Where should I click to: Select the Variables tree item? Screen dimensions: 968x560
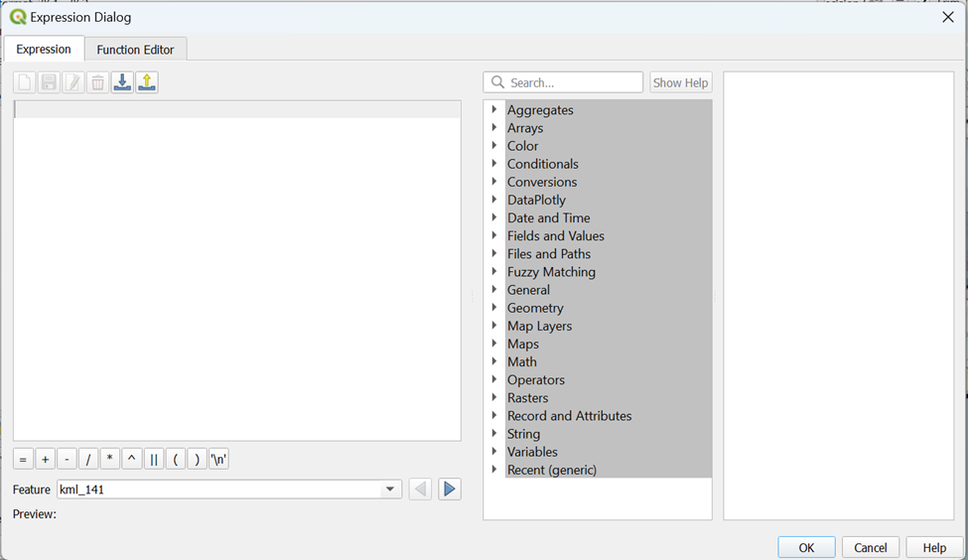(532, 452)
